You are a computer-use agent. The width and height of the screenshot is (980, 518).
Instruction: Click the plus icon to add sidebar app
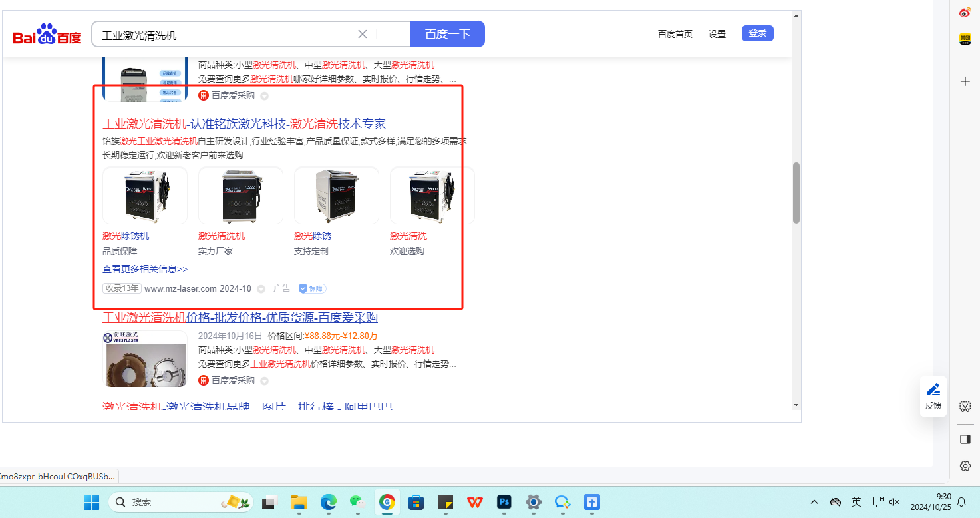[x=965, y=81]
